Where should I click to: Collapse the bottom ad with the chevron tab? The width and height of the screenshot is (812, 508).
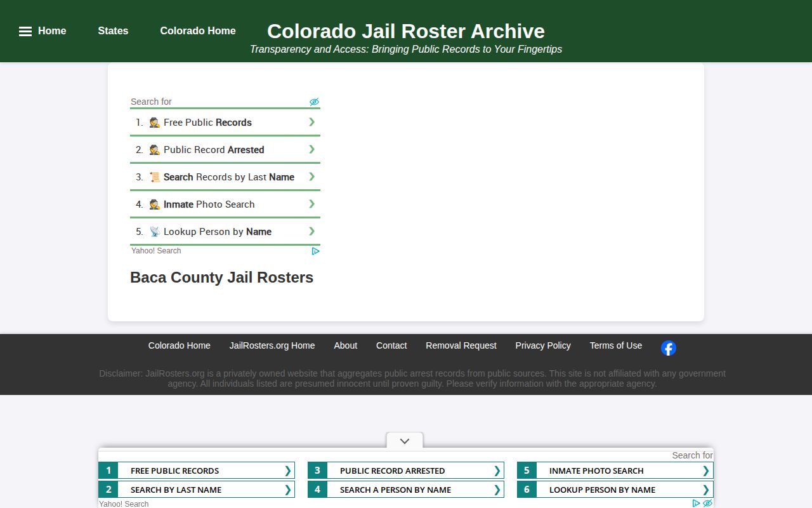(x=405, y=441)
